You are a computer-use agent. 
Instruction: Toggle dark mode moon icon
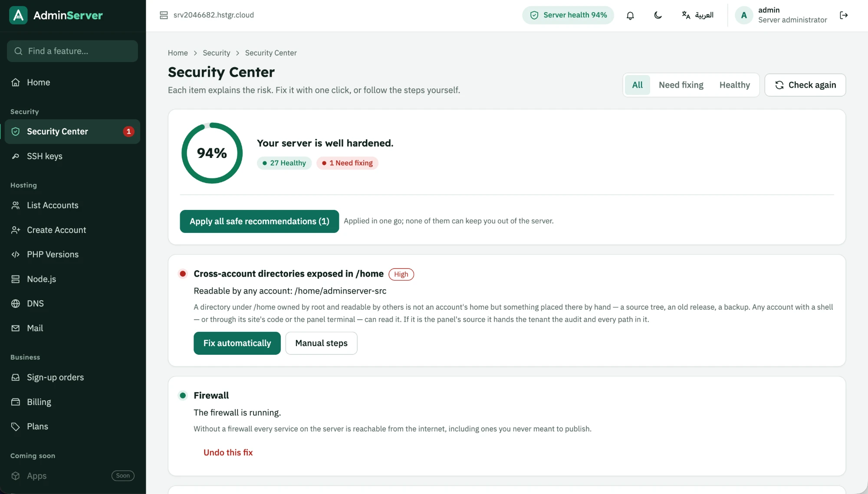click(x=658, y=15)
